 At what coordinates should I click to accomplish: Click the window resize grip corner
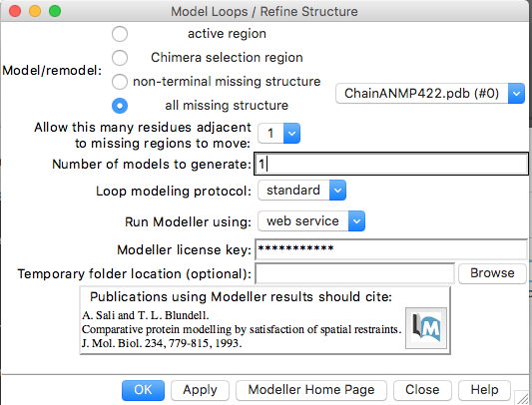[x=522, y=398]
